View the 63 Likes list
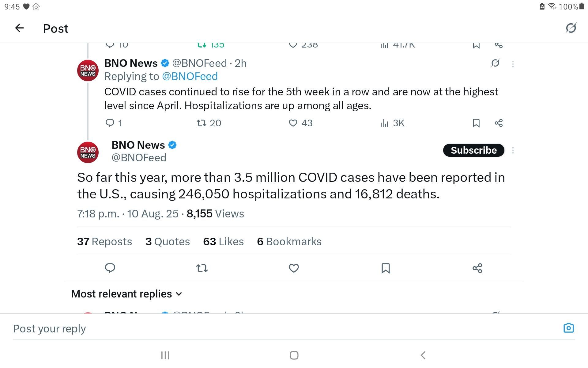The height and width of the screenshot is (368, 588). coord(223,242)
